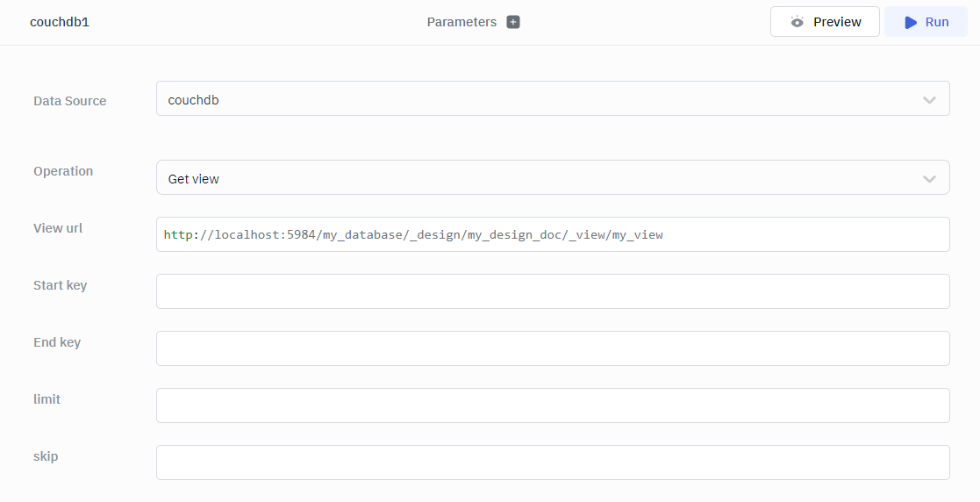Click the Operation label
This screenshot has width=980, height=502.
63,171
